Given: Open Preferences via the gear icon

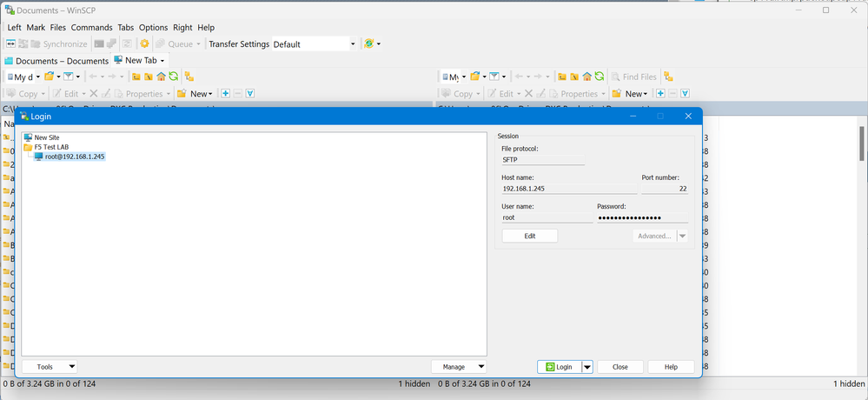Looking at the screenshot, I should tap(144, 43).
